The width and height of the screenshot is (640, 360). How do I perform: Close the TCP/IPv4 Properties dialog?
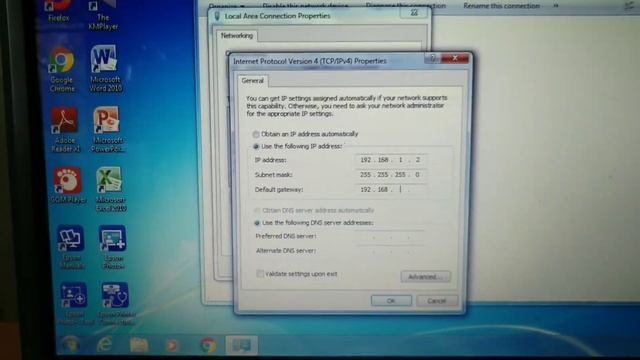[x=455, y=58]
